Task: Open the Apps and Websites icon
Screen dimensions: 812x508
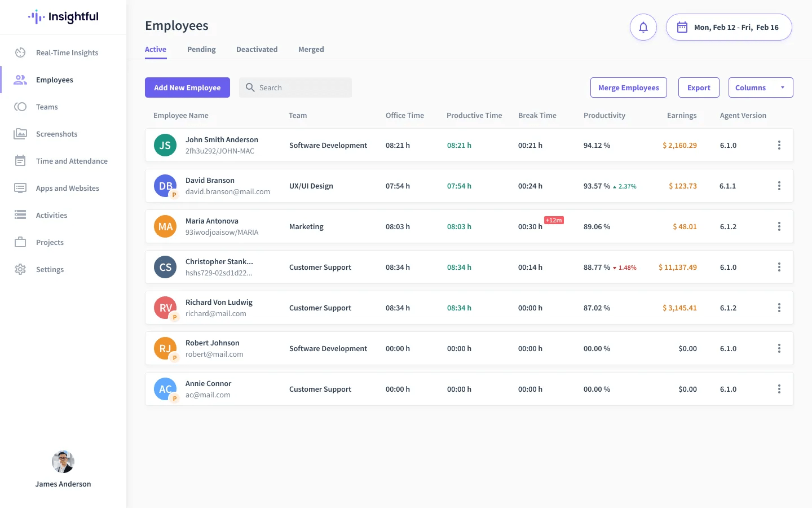Action: 20,188
